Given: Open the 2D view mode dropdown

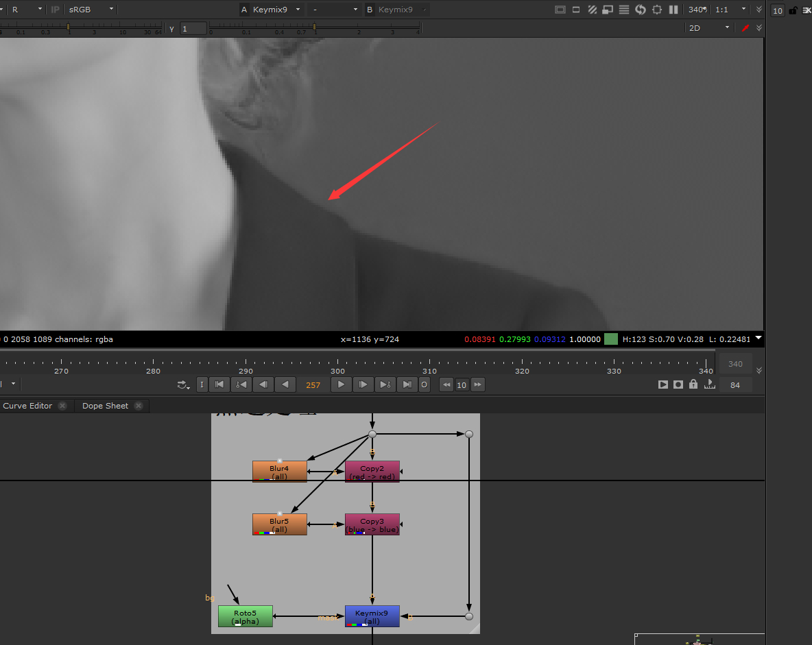Looking at the screenshot, I should pos(709,28).
